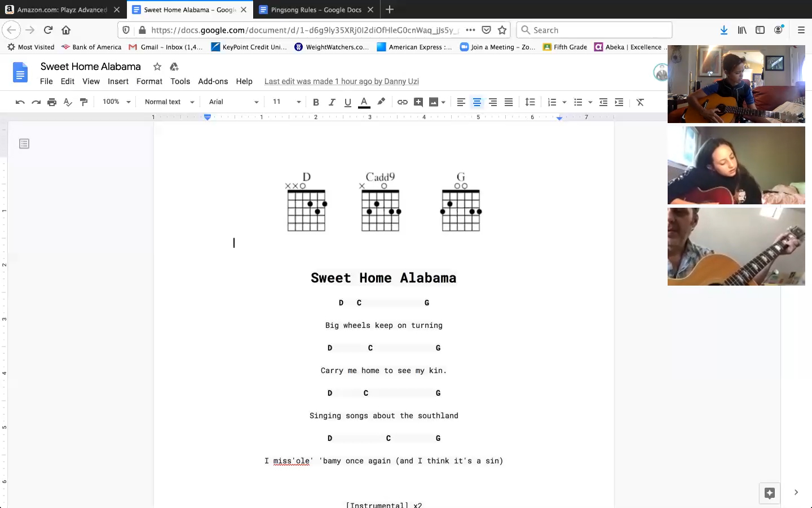The image size is (812, 508).
Task: Open the Format menu
Action: point(149,81)
